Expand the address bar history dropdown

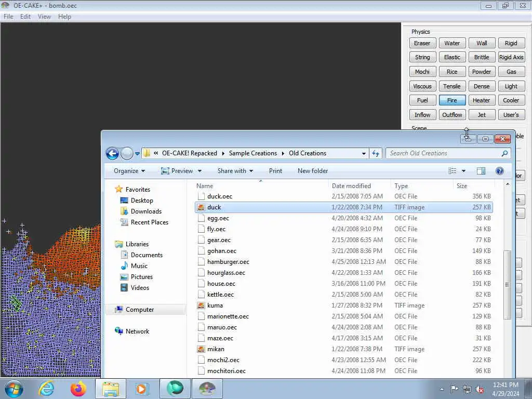(x=364, y=153)
